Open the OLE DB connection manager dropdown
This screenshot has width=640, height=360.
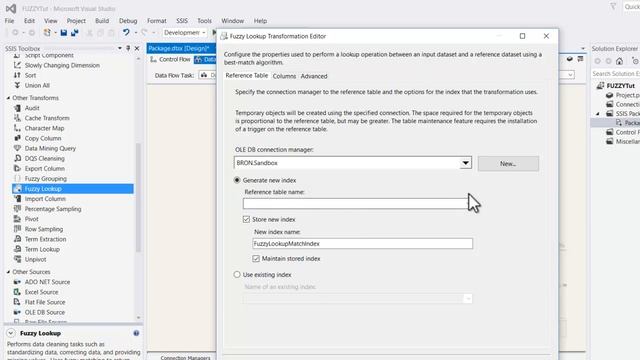tap(465, 163)
